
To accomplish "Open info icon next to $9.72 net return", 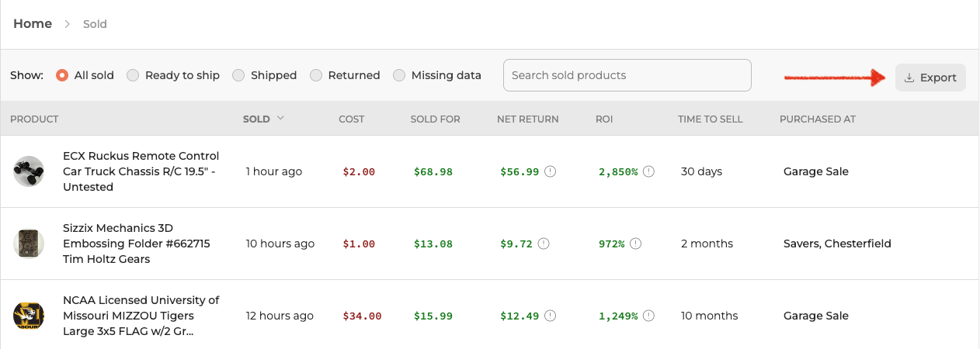I will pos(544,244).
